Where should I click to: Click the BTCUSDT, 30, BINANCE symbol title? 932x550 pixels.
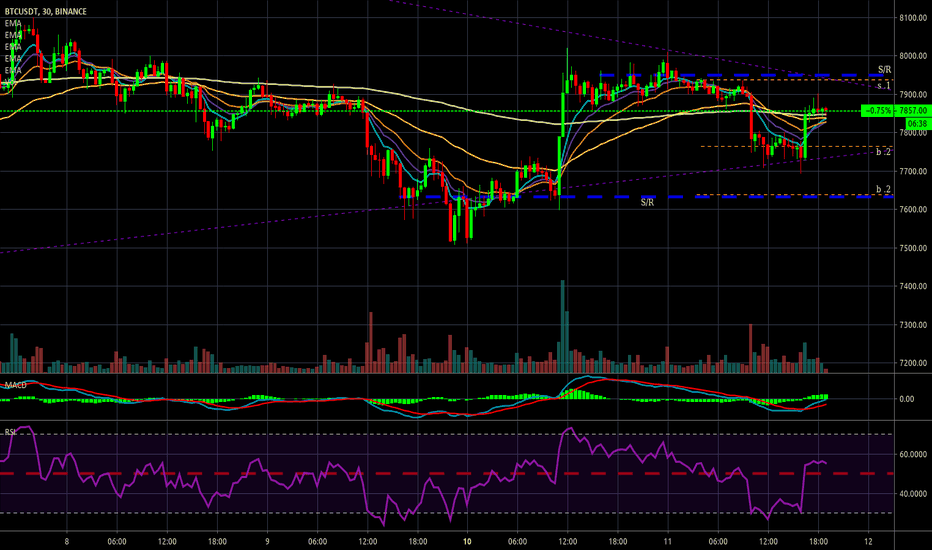[x=45, y=11]
